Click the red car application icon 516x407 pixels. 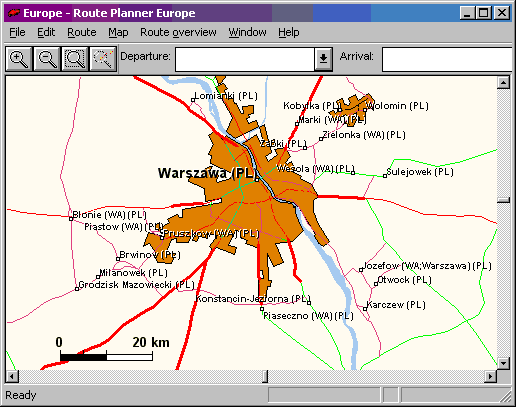[x=14, y=13]
